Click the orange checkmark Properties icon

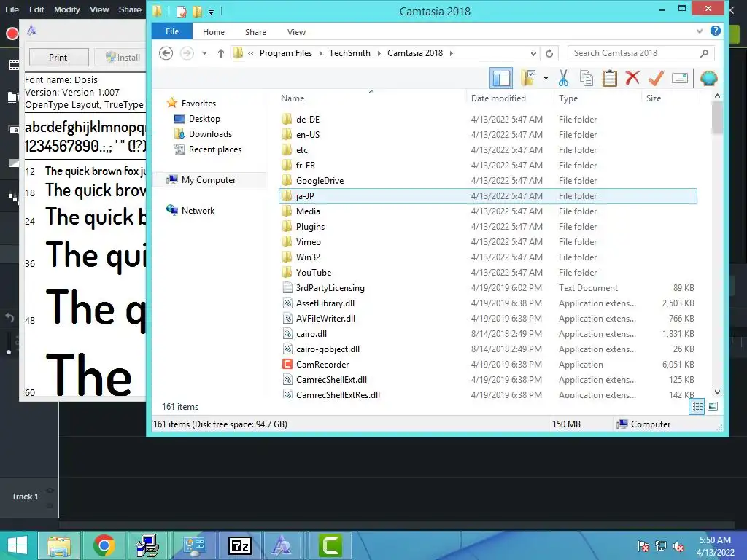656,78
